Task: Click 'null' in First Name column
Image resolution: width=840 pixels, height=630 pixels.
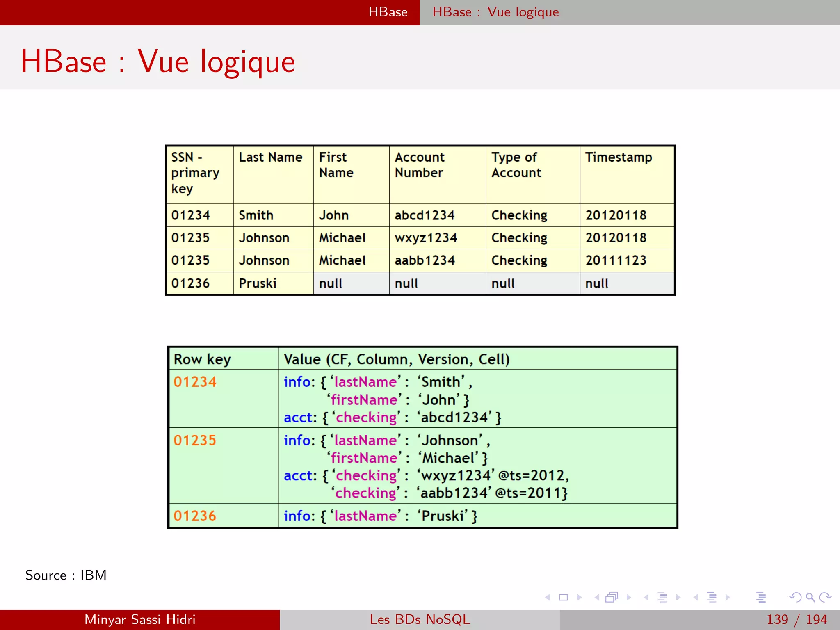Action: click(352, 283)
